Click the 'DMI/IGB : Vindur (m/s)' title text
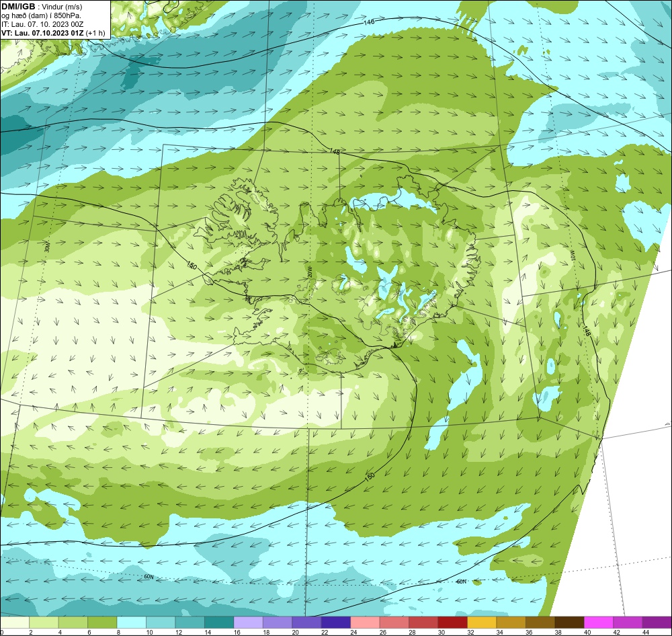Screen dimensions: 672x636 tap(42, 7)
